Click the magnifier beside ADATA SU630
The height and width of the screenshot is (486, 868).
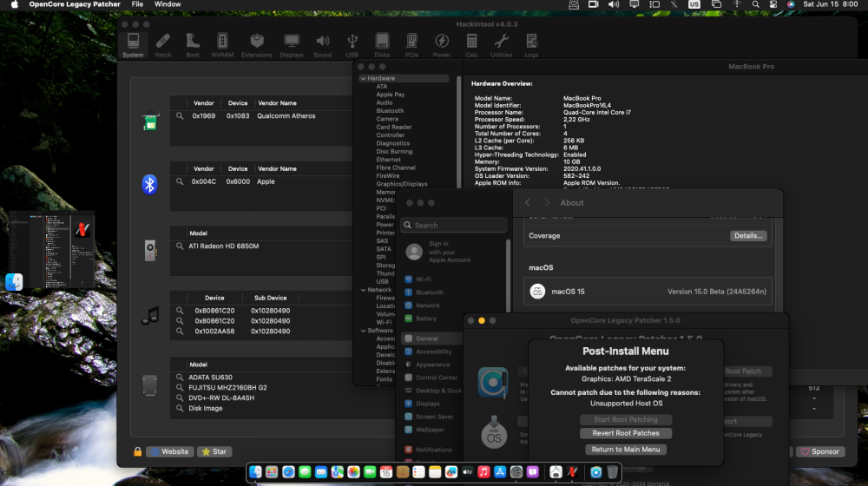pos(180,377)
